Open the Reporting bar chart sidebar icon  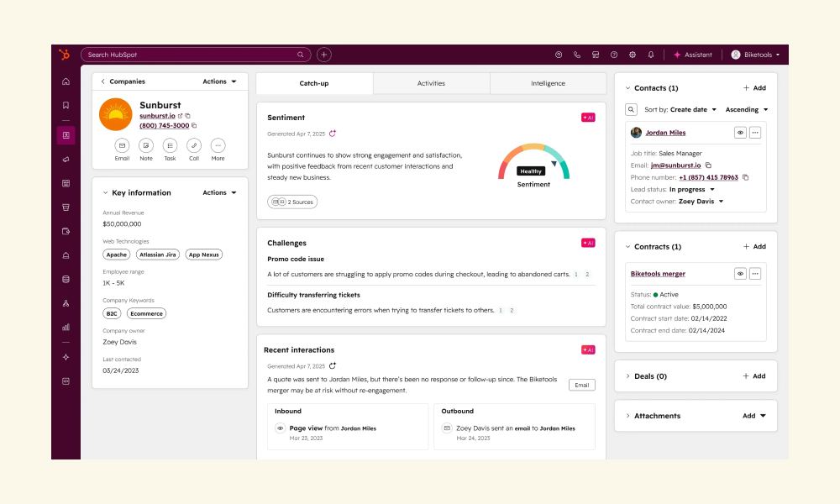(x=66, y=328)
